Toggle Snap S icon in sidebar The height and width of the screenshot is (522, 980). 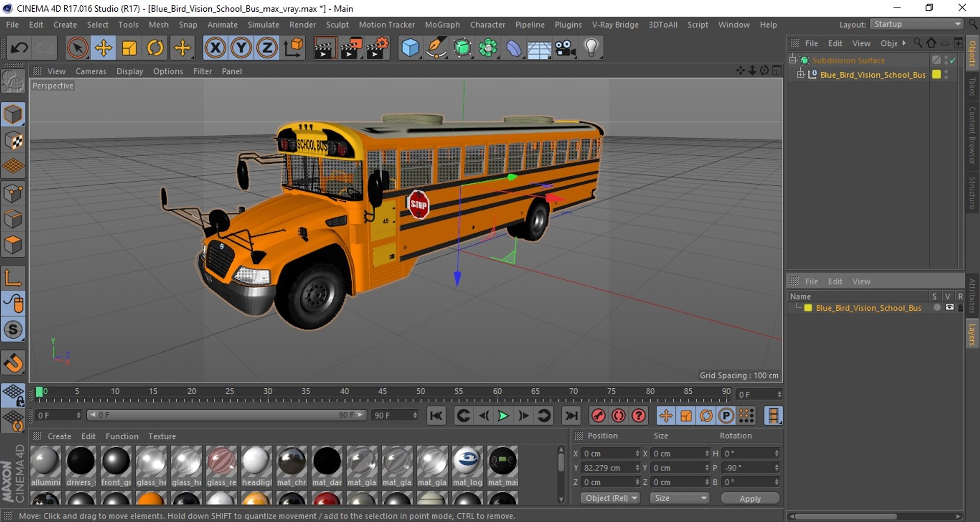13,330
